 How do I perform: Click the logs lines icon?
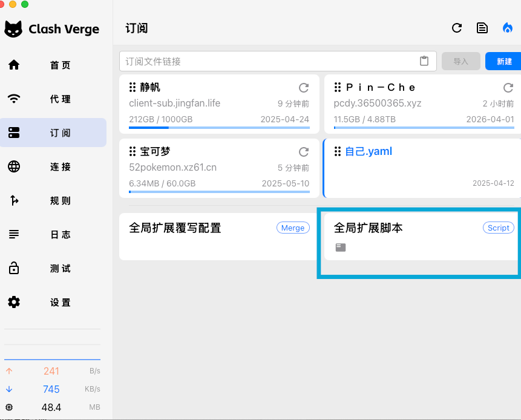coord(14,234)
